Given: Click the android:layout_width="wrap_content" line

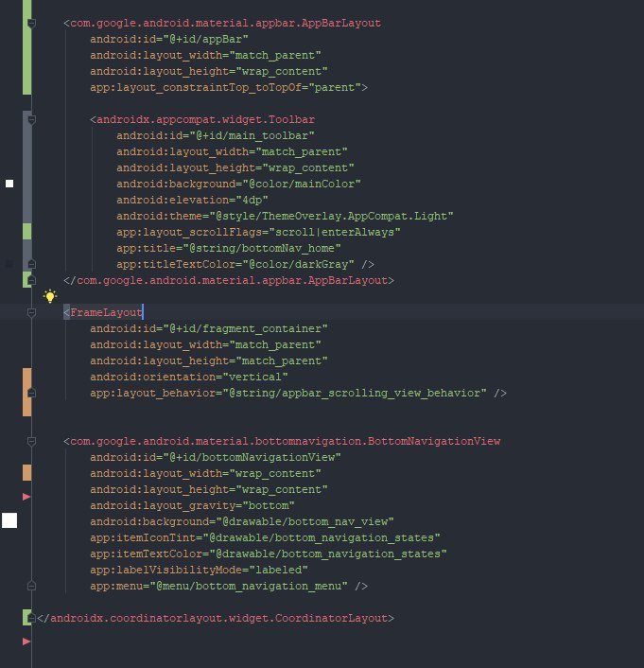Looking at the screenshot, I should pyautogui.click(x=205, y=473).
